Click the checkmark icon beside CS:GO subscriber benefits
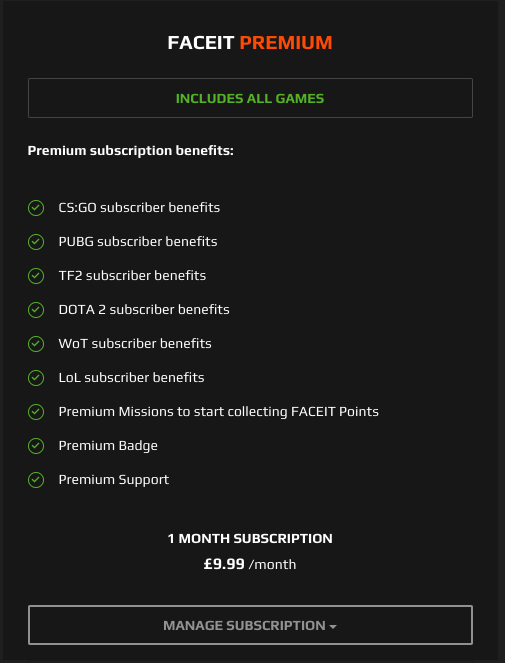The image size is (505, 663). click(36, 208)
